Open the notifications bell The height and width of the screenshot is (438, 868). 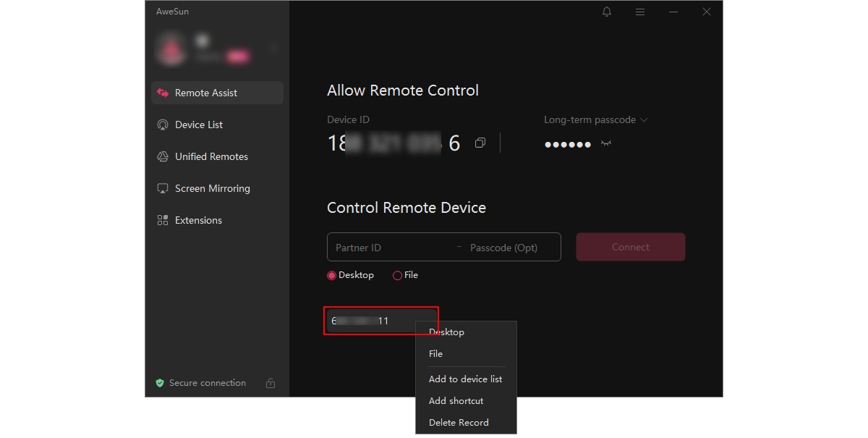(607, 12)
